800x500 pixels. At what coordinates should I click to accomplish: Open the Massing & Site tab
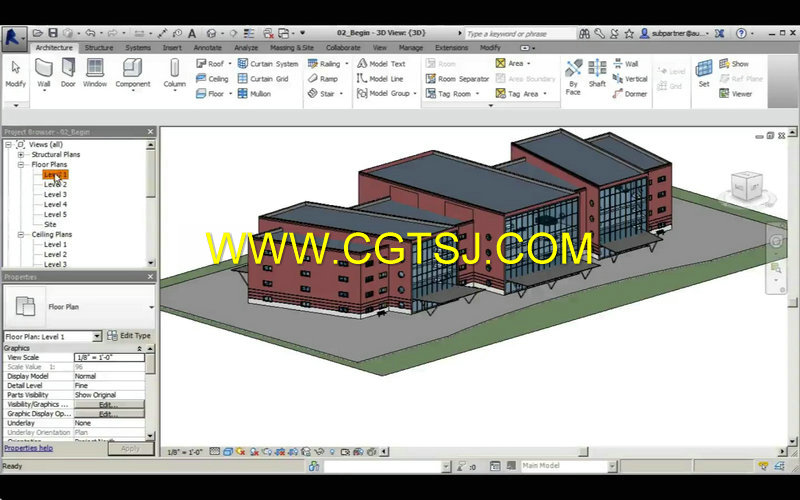click(x=291, y=47)
